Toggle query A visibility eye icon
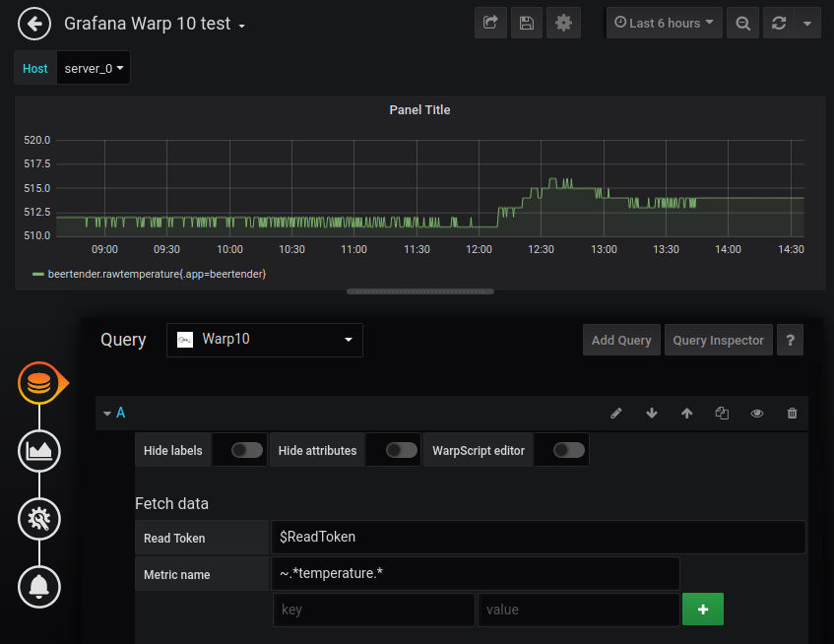The height and width of the screenshot is (644, 834). point(757,414)
